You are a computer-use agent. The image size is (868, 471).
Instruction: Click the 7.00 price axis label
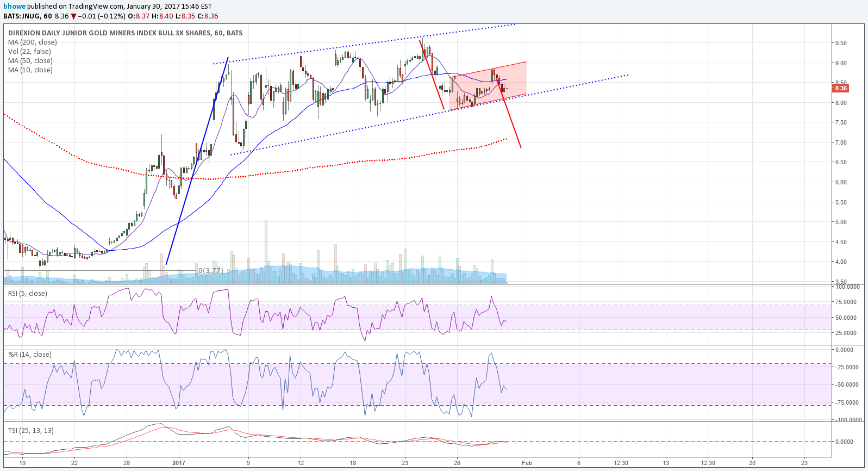tap(841, 142)
